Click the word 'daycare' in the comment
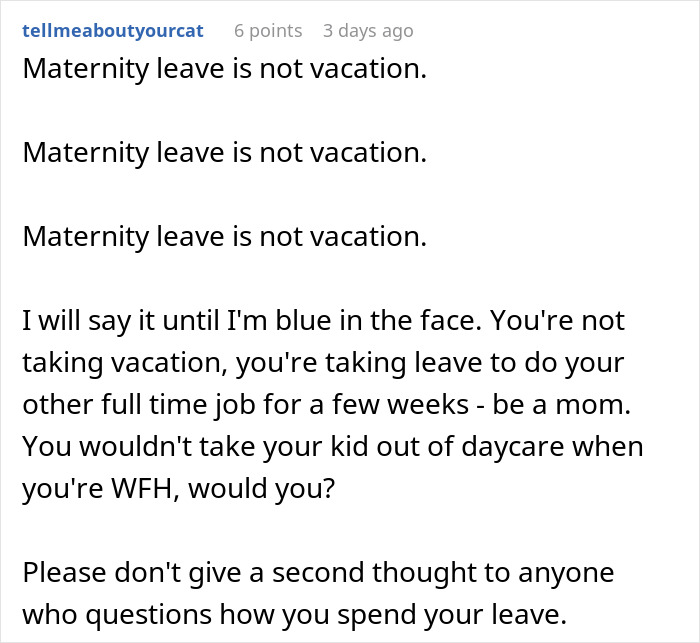The image size is (700, 643). (x=520, y=446)
